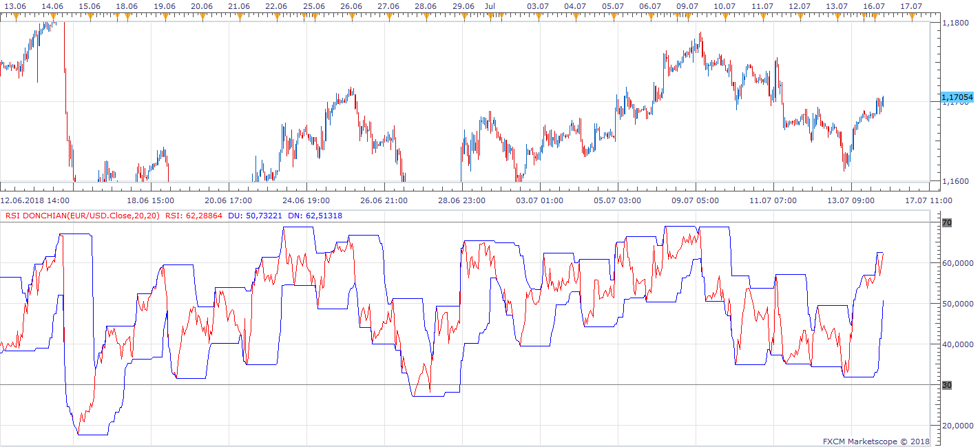Click the 20,0000 indicator axis label
The height and width of the screenshot is (447, 980).
click(957, 426)
